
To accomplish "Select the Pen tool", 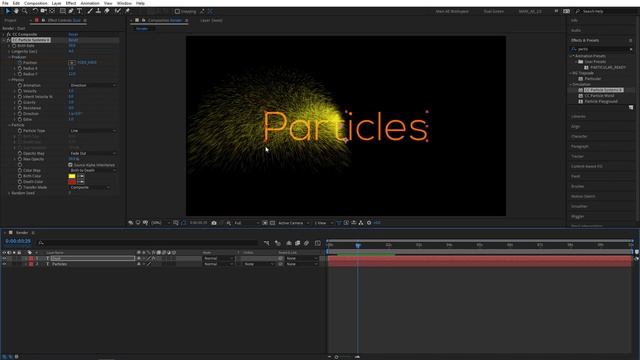I will [71, 11].
